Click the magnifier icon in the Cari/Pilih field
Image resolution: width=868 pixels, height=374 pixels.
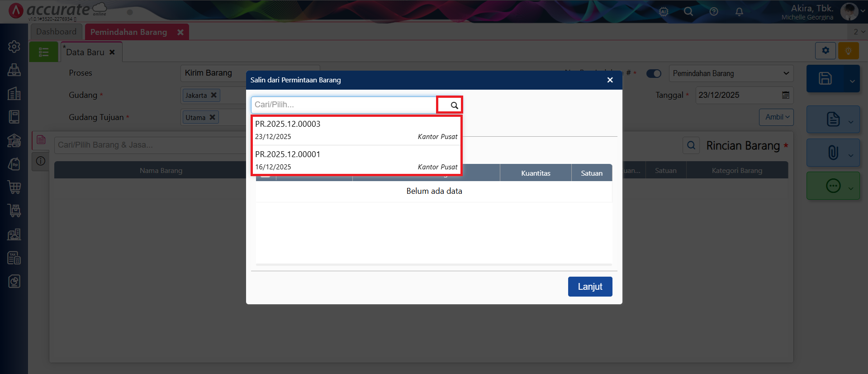point(454,105)
